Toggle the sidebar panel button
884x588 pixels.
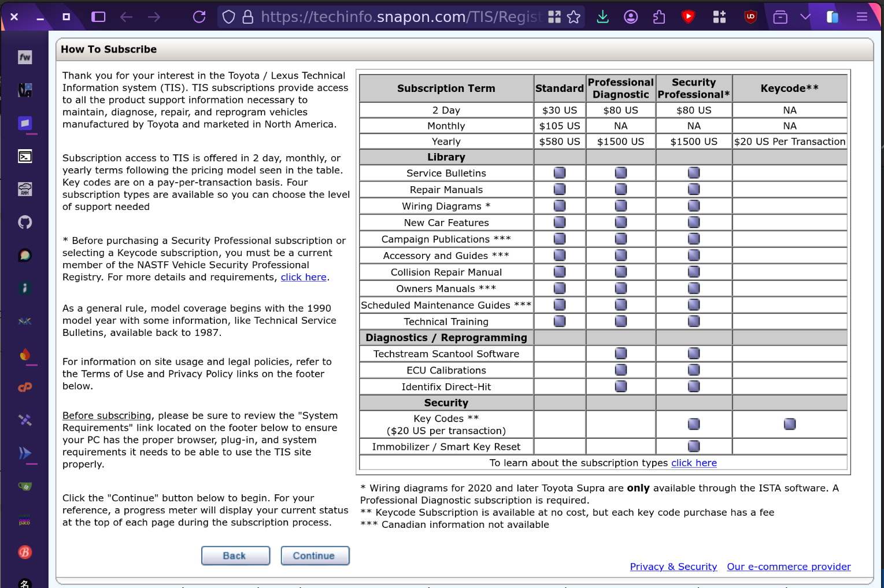pyautogui.click(x=99, y=17)
